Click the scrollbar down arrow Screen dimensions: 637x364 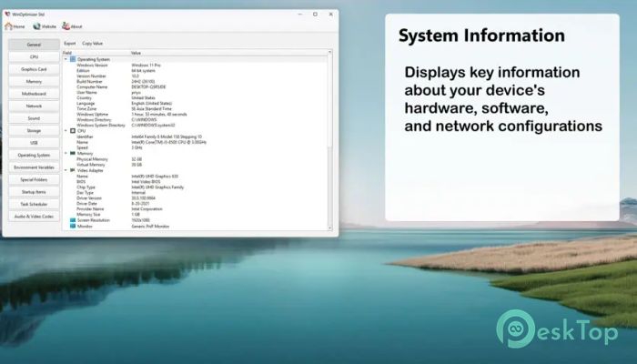(329, 228)
